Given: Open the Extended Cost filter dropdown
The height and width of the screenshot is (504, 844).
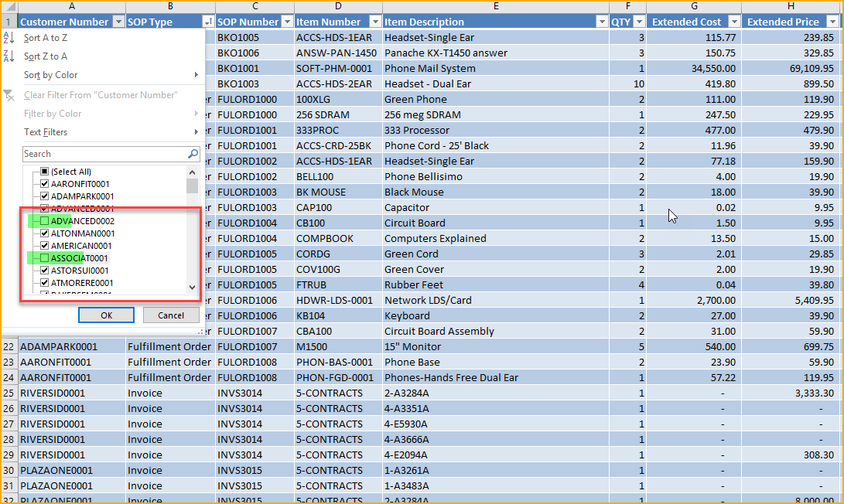Looking at the screenshot, I should pos(734,22).
